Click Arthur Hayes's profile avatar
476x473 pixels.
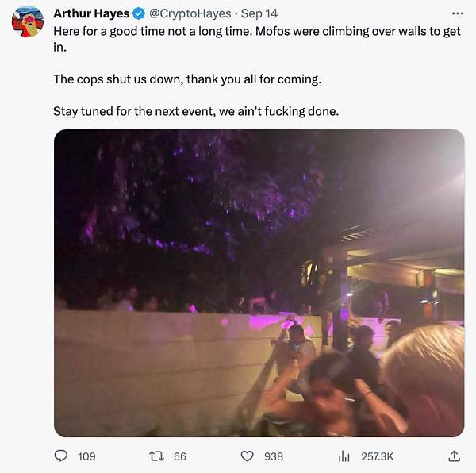27,21
